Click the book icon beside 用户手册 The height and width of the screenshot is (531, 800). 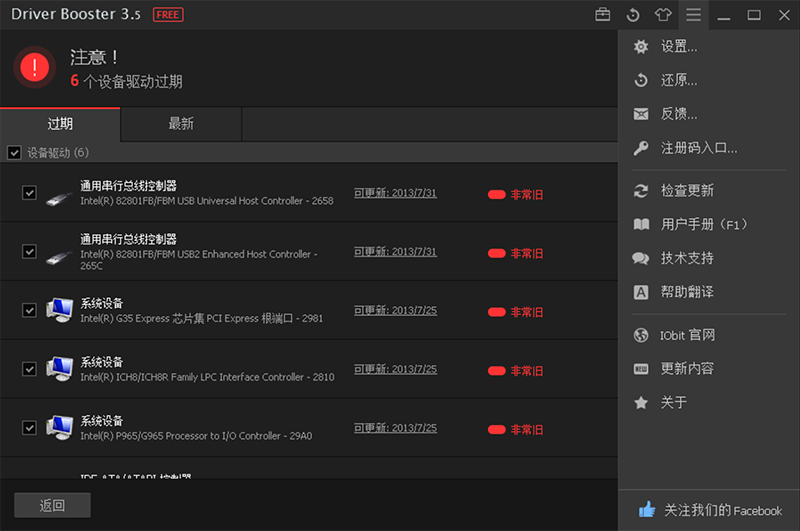tap(641, 224)
